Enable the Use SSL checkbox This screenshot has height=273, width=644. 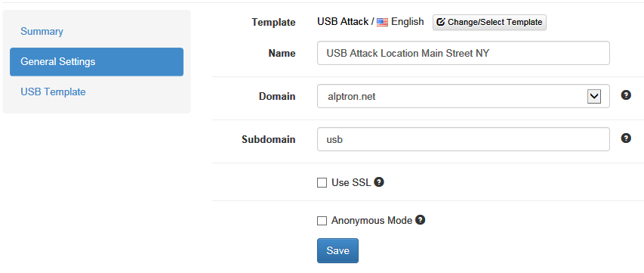click(x=322, y=182)
